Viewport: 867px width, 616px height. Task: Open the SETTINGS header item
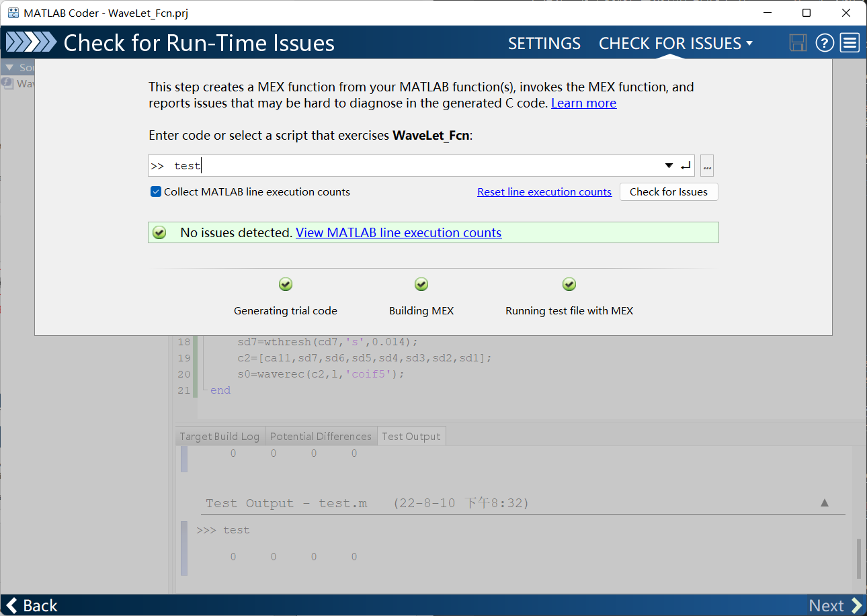coord(544,43)
